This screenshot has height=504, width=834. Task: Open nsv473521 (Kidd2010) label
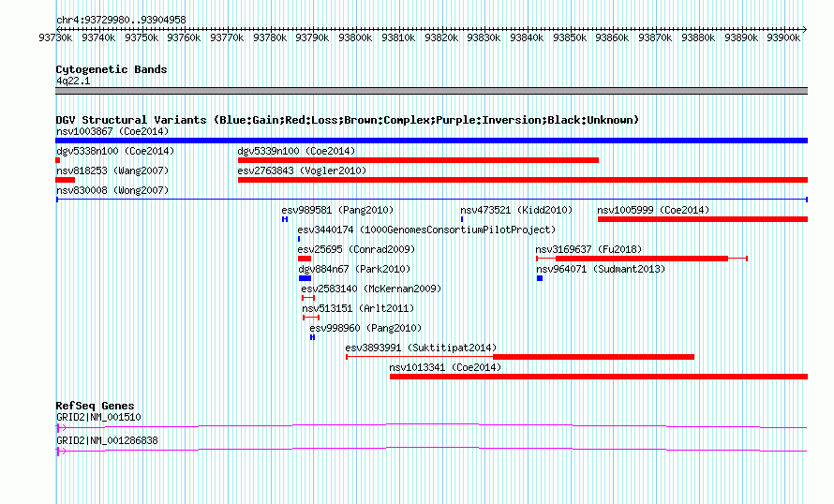click(516, 210)
